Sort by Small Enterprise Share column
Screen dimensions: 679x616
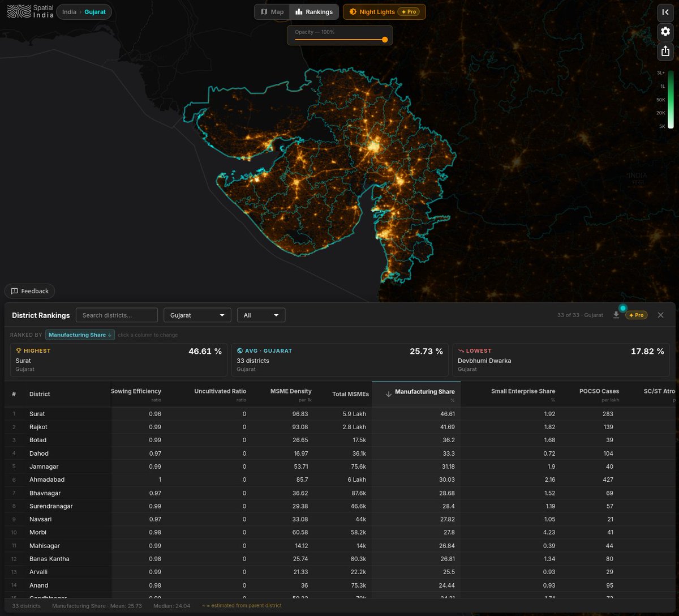(523, 394)
